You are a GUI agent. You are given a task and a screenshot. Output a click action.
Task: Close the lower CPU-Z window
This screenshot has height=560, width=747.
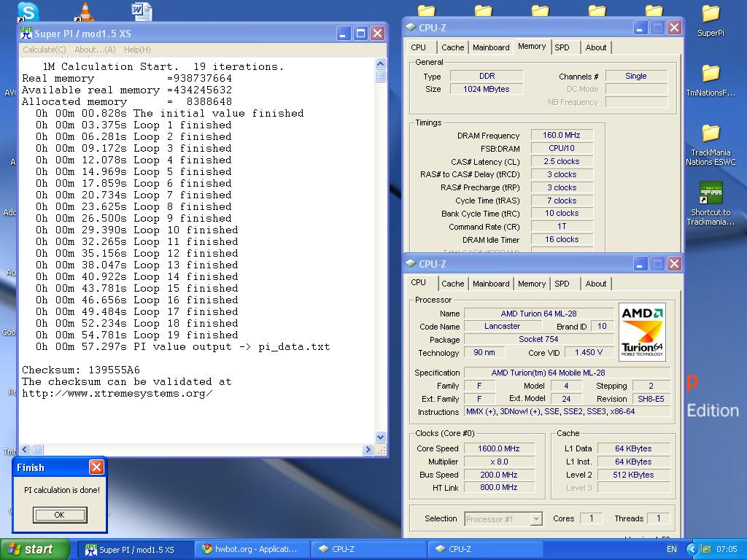(674, 263)
